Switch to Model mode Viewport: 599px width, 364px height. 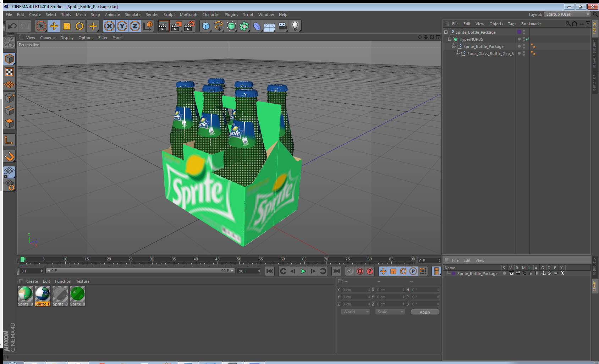pos(9,59)
